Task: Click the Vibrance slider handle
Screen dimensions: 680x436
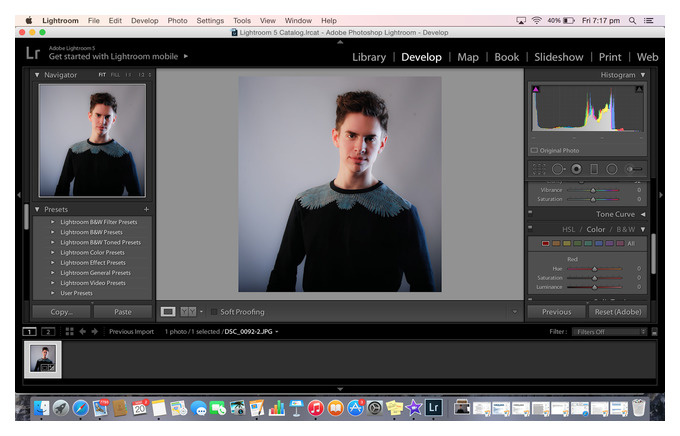Action: 593,190
